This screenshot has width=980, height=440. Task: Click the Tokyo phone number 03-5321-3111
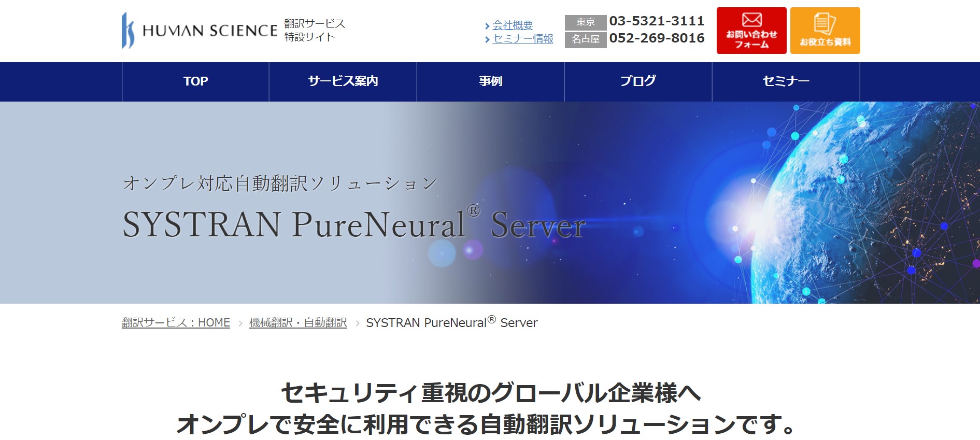(x=657, y=21)
